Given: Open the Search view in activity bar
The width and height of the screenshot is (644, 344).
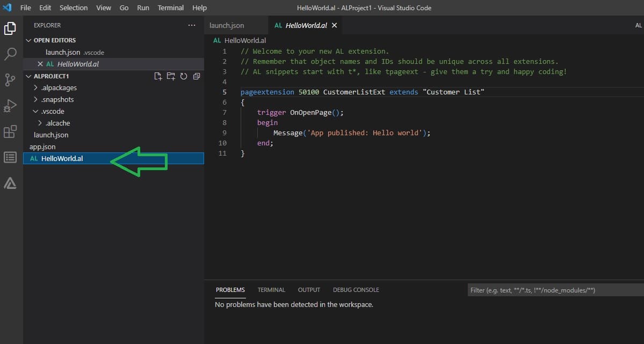Looking at the screenshot, I should (x=10, y=54).
